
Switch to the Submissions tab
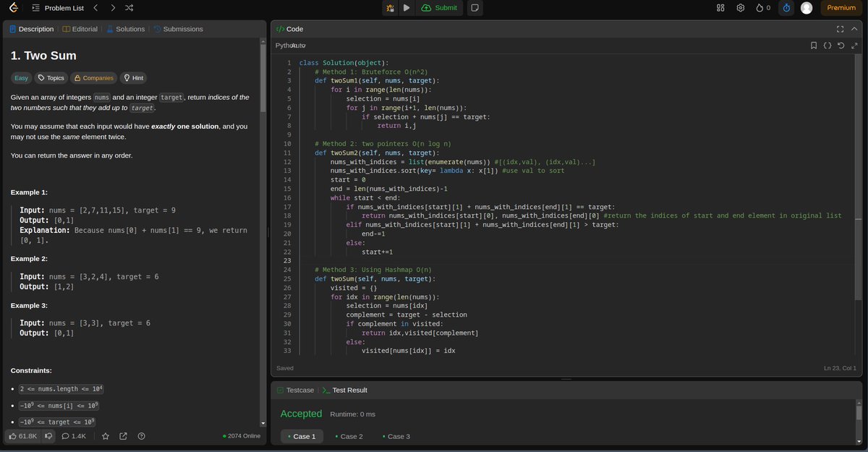pyautogui.click(x=178, y=29)
